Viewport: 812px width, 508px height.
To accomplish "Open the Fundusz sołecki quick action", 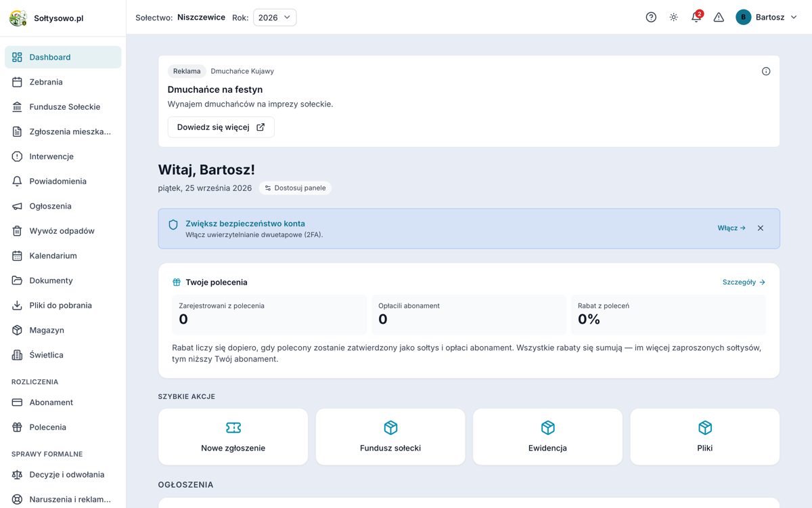I will [390, 437].
